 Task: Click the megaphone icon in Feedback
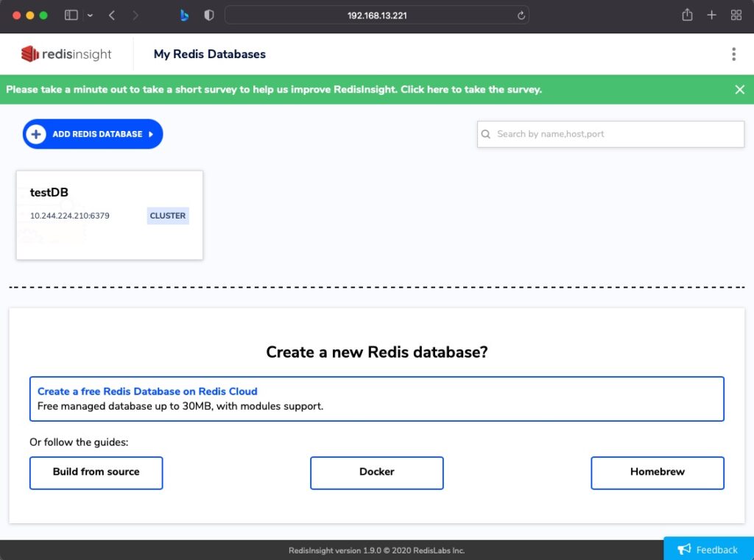(x=684, y=549)
